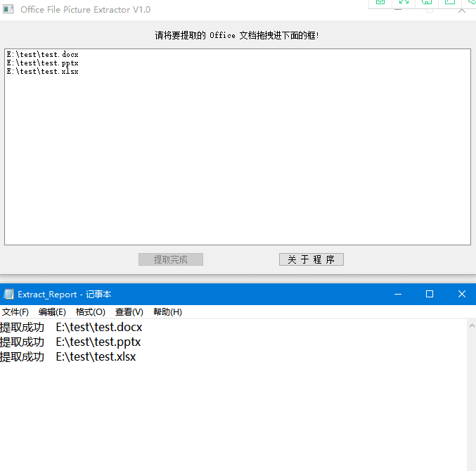Click the Office File Picture Extractor V1.0 title
The image size is (476, 471).
[85, 10]
